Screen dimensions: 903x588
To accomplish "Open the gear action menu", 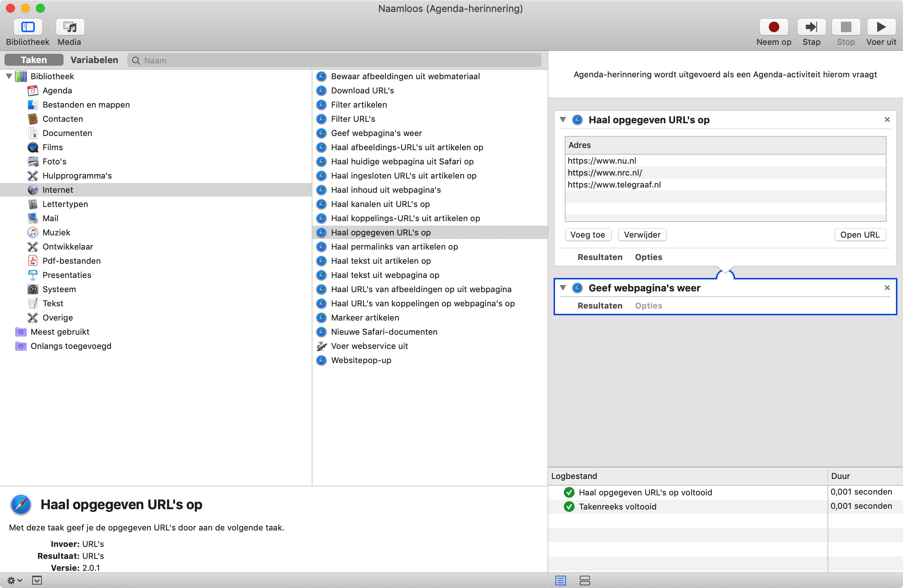I will [15, 580].
